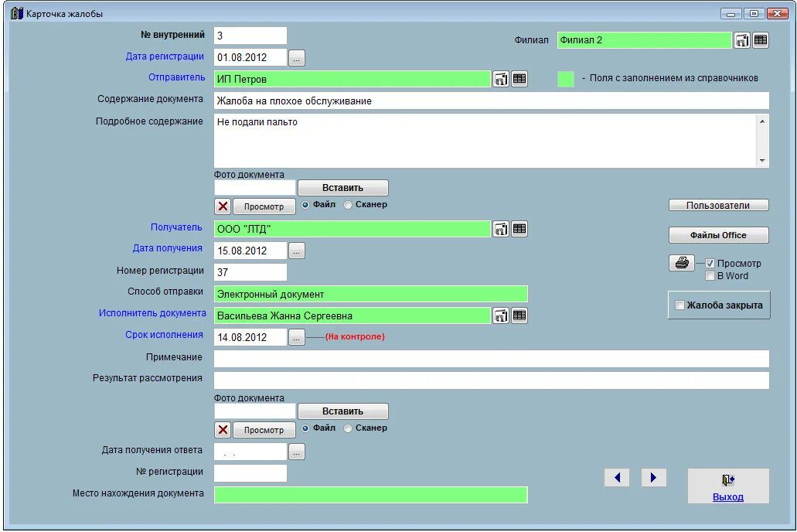This screenshot has height=532, width=797.
Task: Mark the Жалоба закрыта checkbox
Action: tap(679, 305)
